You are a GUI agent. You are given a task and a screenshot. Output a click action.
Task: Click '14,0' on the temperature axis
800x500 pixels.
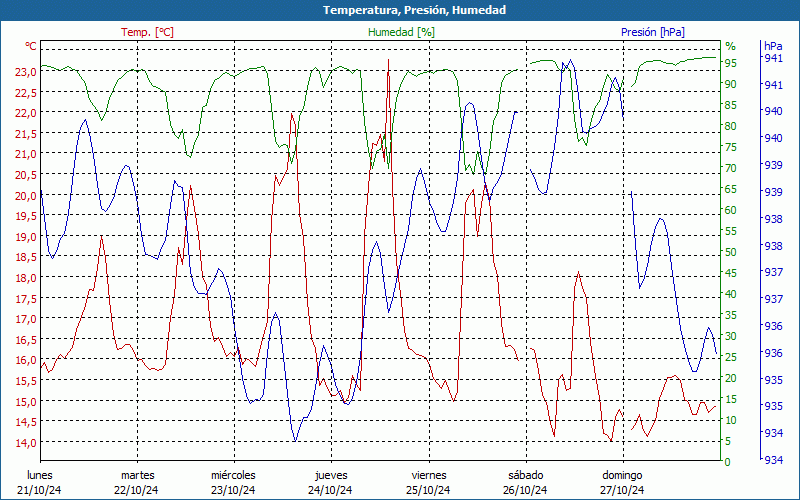pyautogui.click(x=26, y=443)
